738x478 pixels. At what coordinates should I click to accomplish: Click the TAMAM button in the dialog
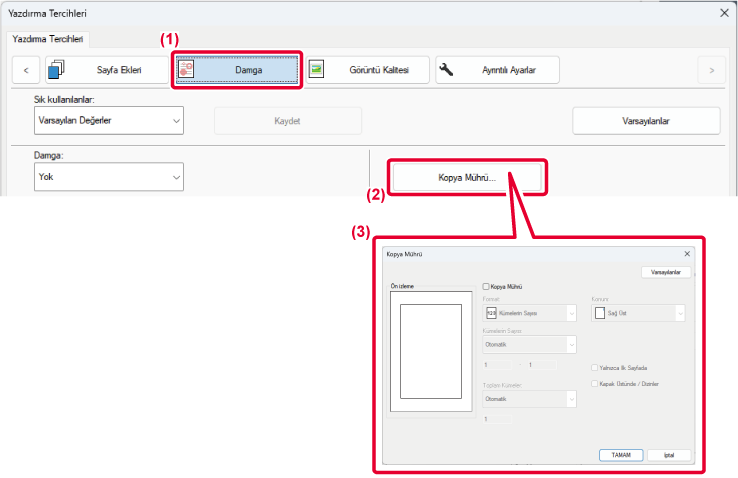pyautogui.click(x=620, y=454)
